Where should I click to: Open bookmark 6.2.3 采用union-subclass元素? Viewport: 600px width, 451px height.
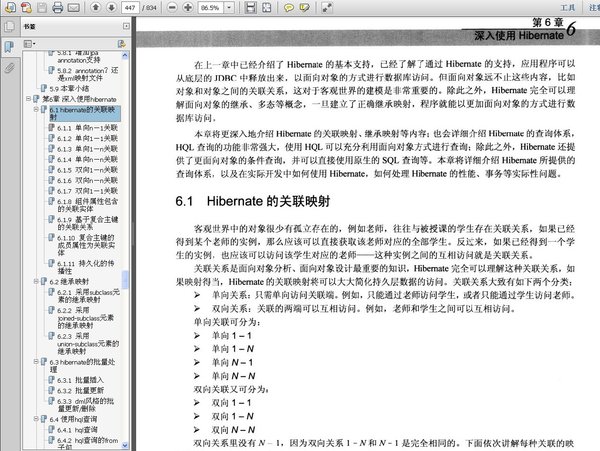click(x=88, y=343)
